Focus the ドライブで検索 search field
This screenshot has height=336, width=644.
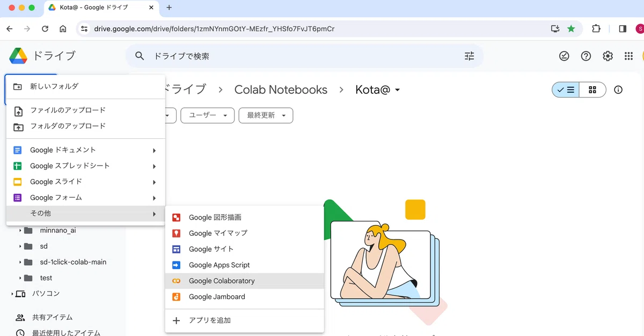[304, 56]
